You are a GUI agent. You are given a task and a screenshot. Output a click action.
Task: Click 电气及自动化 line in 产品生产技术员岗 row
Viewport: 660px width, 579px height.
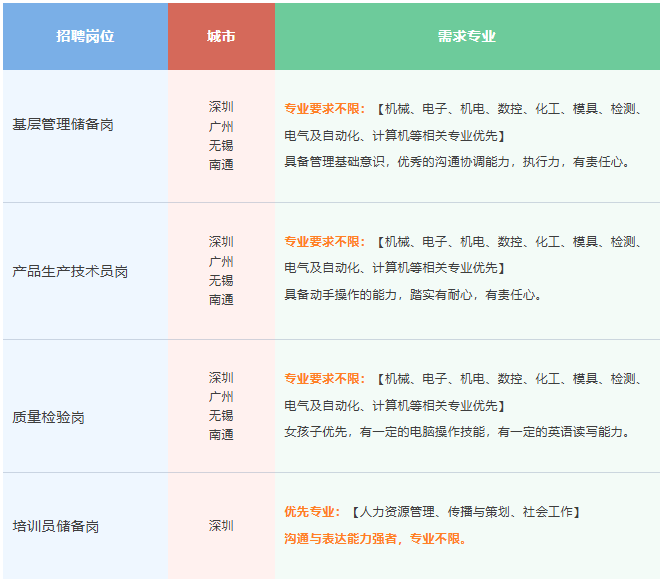[395, 268]
